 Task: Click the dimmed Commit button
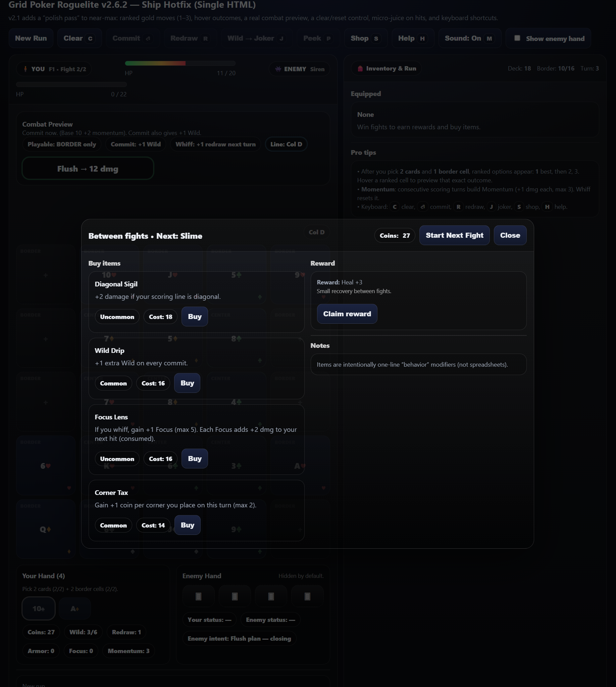(x=133, y=38)
